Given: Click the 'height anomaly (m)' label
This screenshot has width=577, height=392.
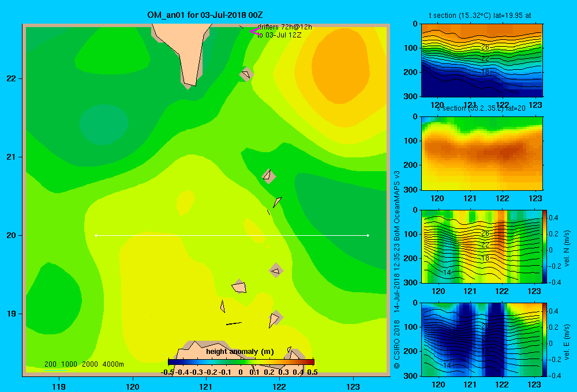Looking at the screenshot, I should [240, 352].
